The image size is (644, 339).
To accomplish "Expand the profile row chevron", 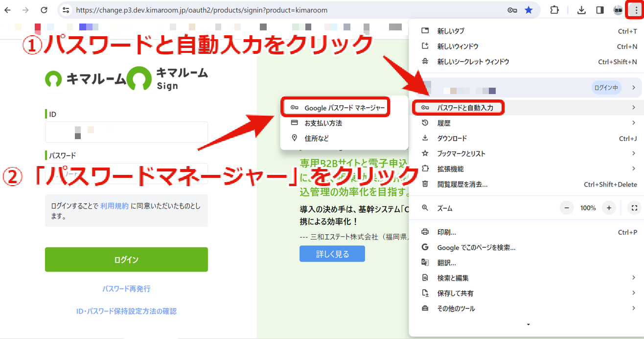I will [634, 88].
